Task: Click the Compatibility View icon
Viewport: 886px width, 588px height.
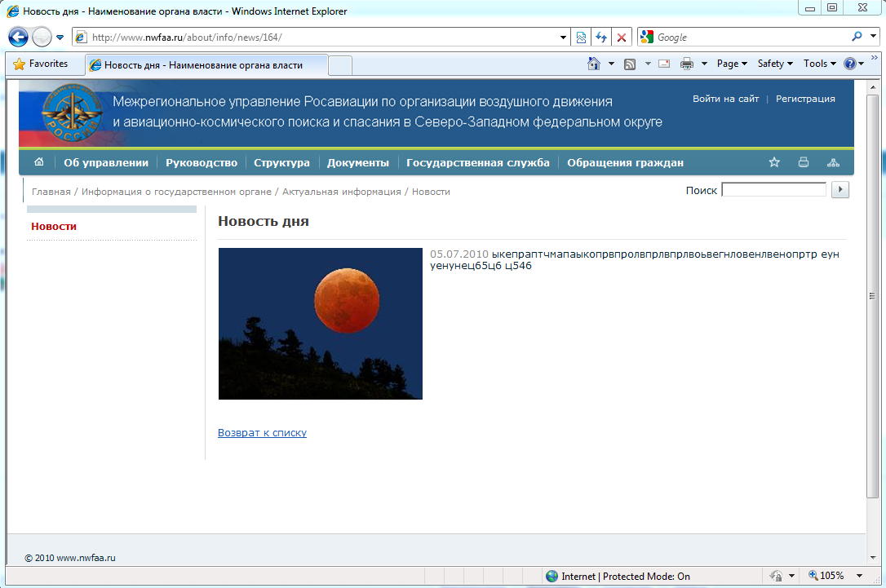Action: (x=581, y=38)
